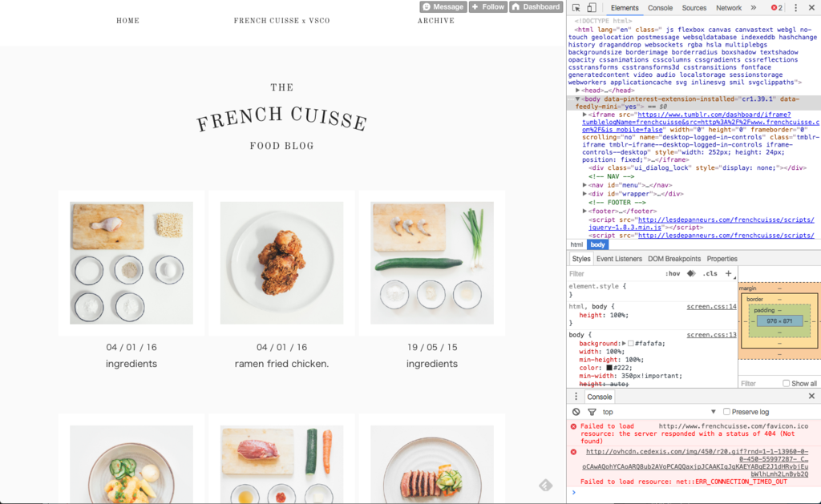821x504 pixels.
Task: Open the jquery-1.8.3.min.js script link
Action: pyautogui.click(x=701, y=224)
